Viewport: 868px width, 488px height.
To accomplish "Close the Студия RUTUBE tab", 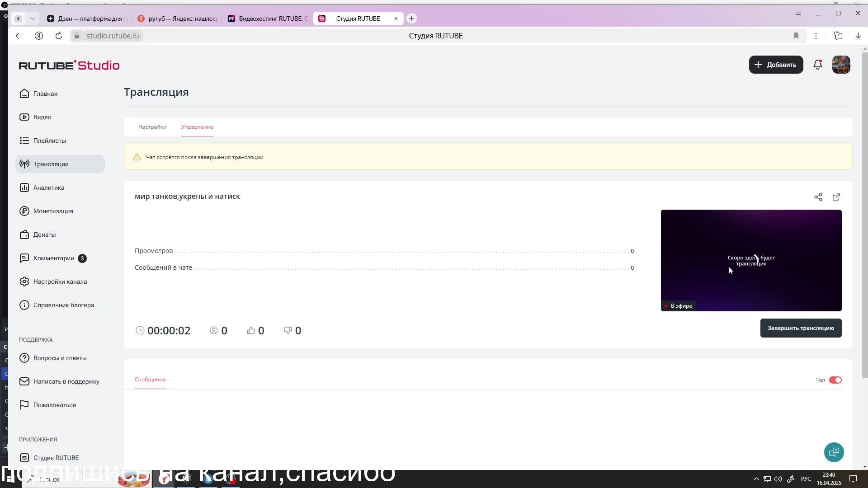I will [396, 19].
